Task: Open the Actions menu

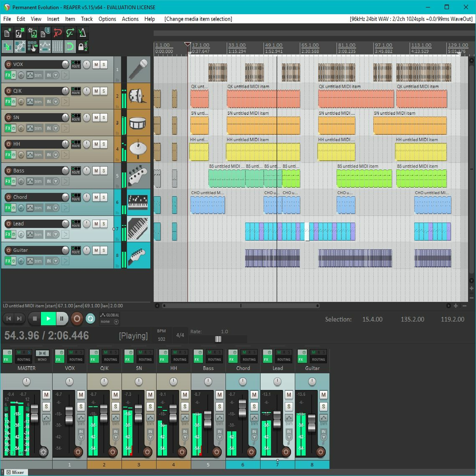Action: (130, 19)
